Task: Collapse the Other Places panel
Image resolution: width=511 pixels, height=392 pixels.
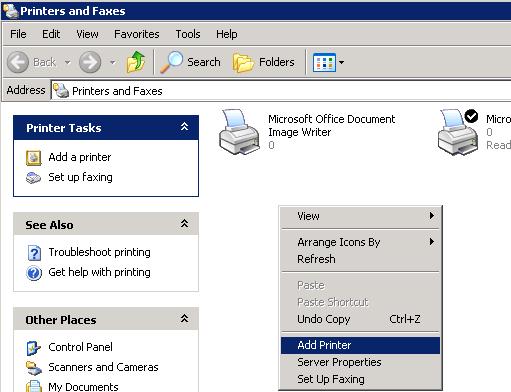Action: click(x=184, y=319)
